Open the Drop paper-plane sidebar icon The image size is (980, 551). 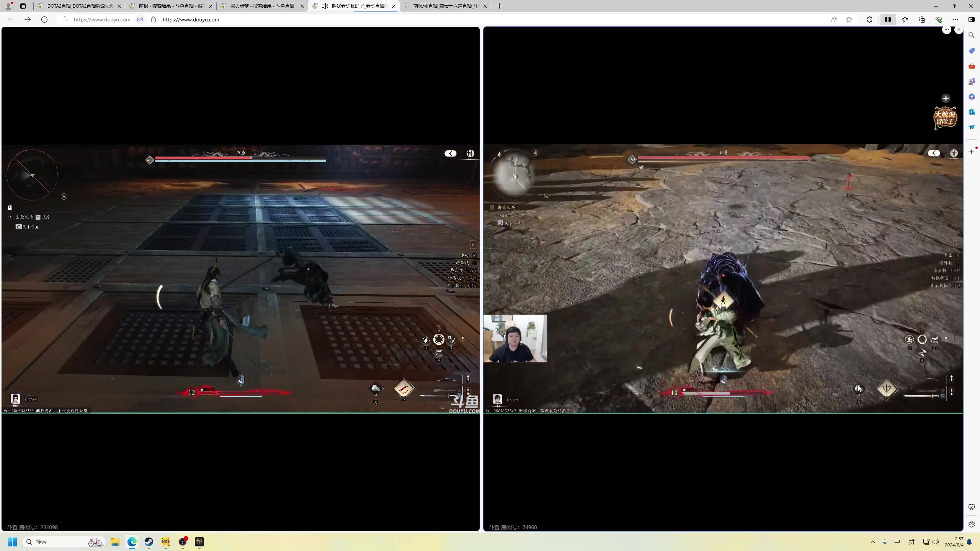972,127
